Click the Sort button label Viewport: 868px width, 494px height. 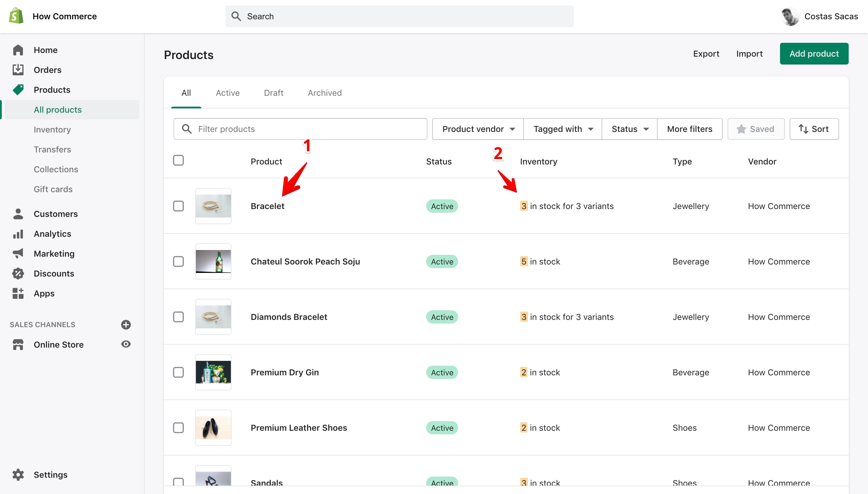click(x=820, y=129)
